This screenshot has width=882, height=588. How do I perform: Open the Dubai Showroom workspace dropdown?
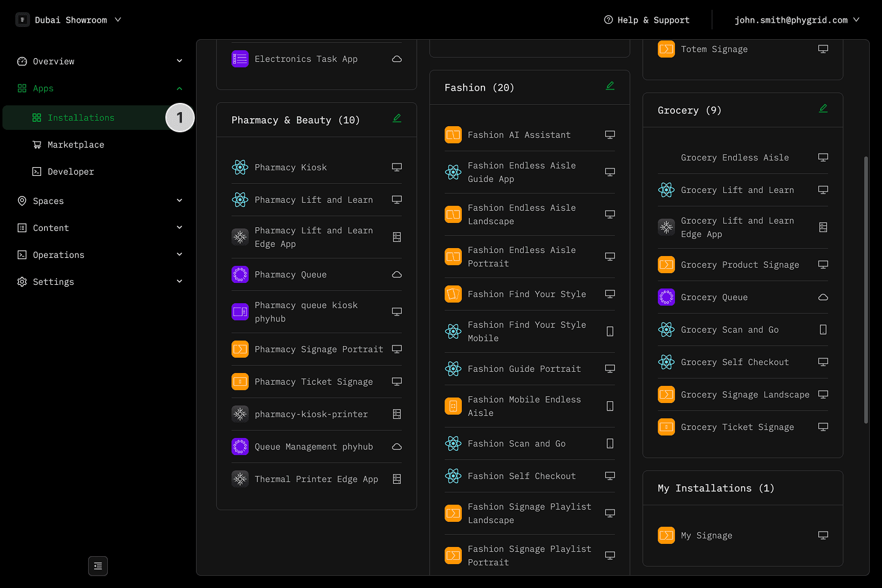pos(69,20)
